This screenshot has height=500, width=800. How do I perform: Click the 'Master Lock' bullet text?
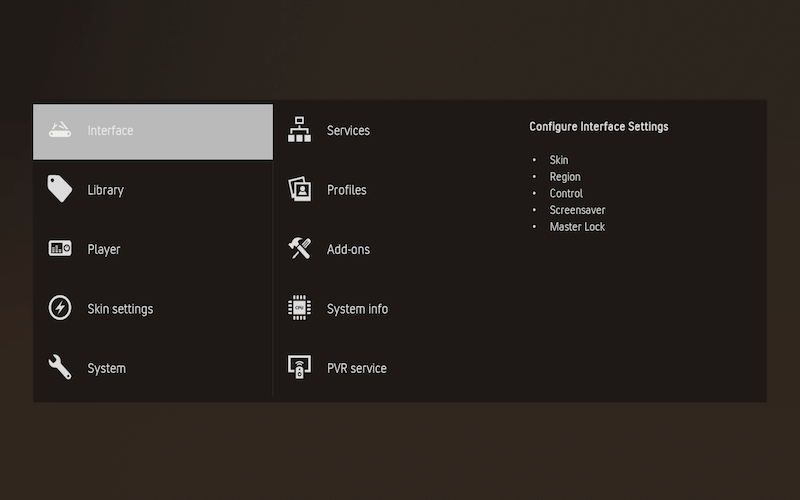577,227
